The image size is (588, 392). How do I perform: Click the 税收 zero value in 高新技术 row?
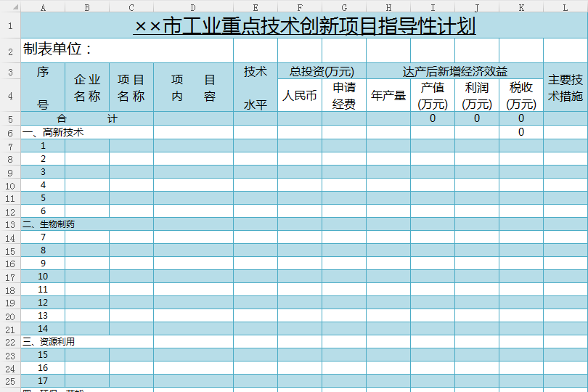(520, 133)
